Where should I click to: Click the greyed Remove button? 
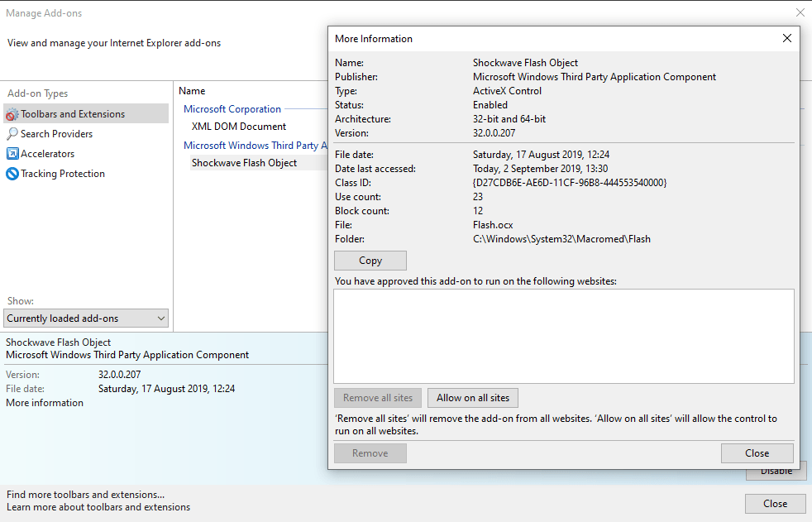[x=370, y=453]
